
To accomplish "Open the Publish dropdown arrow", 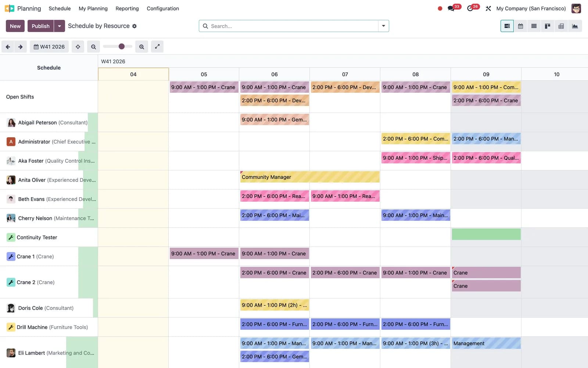I will coord(60,26).
